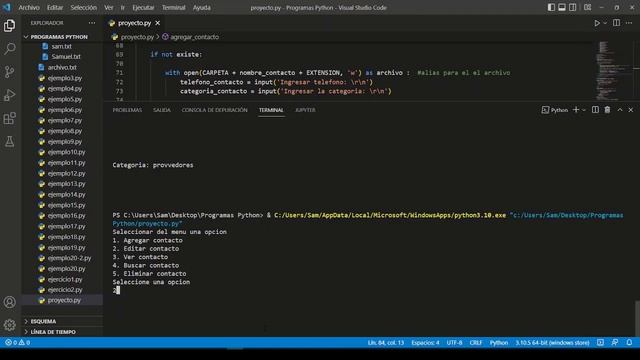640x360 pixels.
Task: Maximize panel with up chevron
Action: tap(620, 110)
